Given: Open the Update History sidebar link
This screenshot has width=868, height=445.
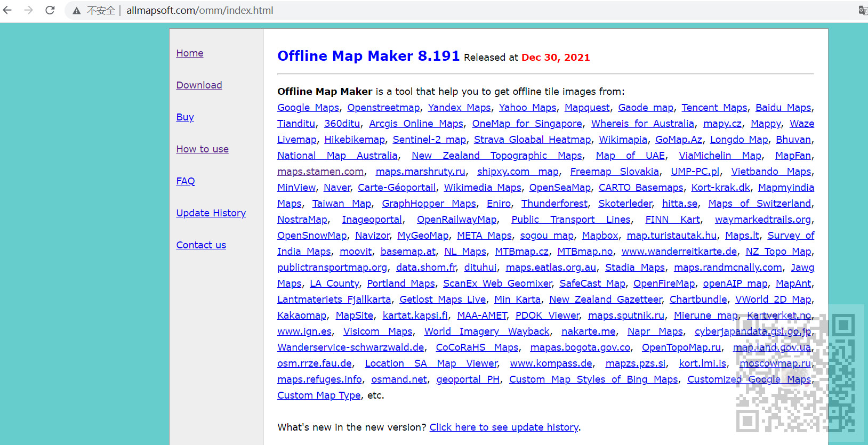Looking at the screenshot, I should pyautogui.click(x=211, y=213).
